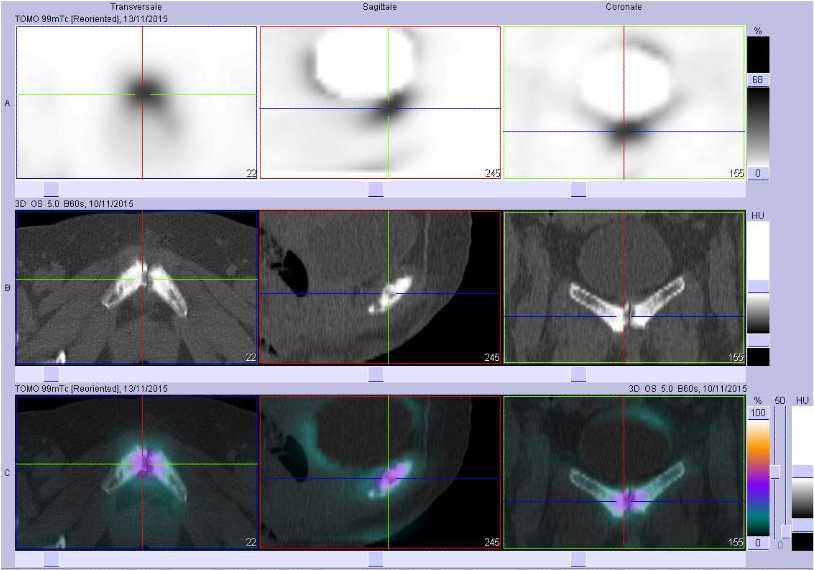Screen dimensions: 814x570
Task: Click the '60' blend value above fusion slider
Action: coord(780,400)
